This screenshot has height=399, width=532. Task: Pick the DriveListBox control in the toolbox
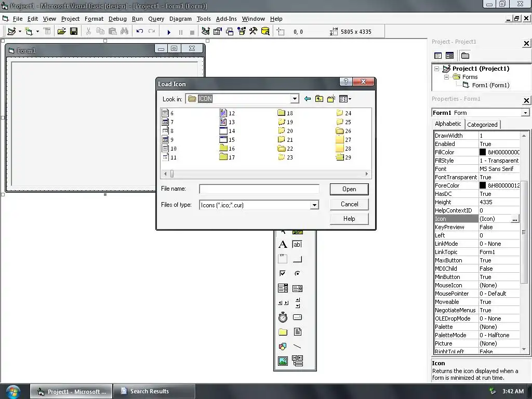pos(297,317)
